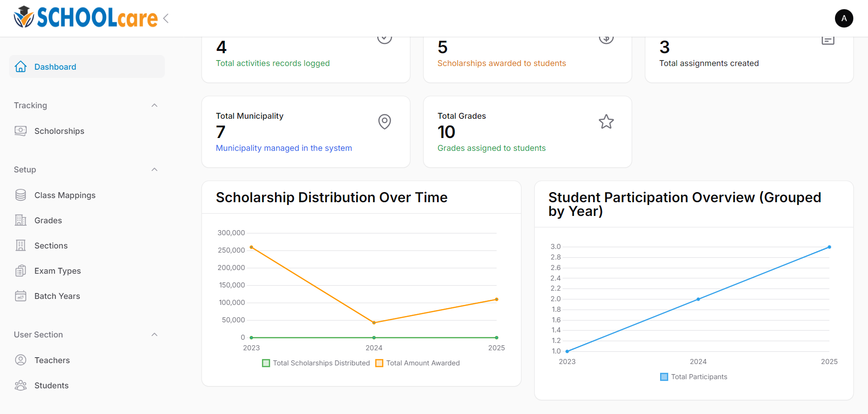868x414 pixels.
Task: Click the Batch Years calendar icon
Action: [21, 296]
